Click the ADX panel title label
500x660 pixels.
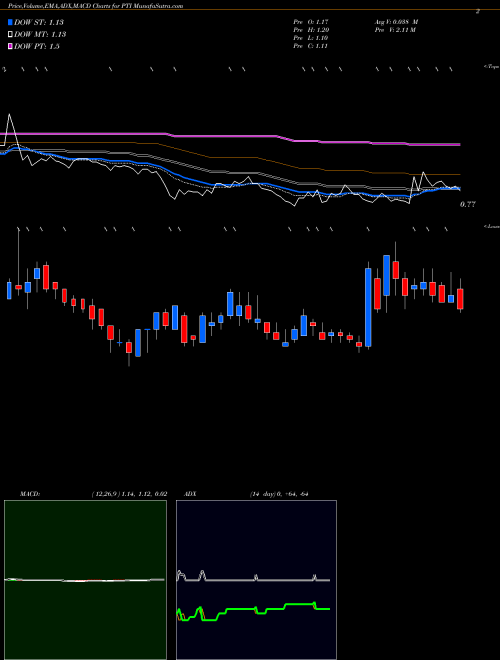point(190,494)
